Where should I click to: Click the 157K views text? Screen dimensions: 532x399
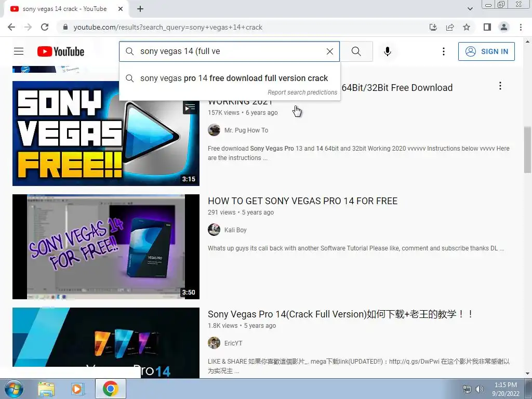point(223,113)
